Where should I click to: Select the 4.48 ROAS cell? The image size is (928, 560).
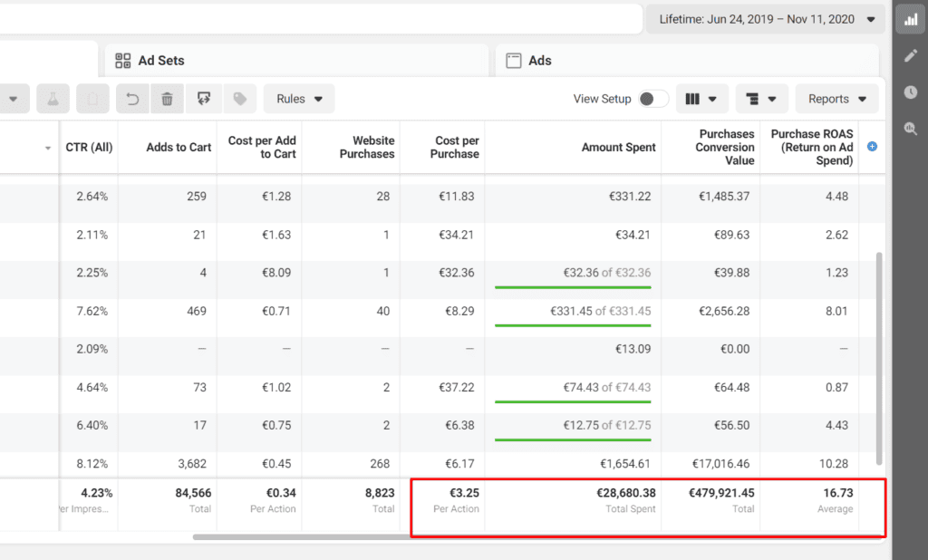coord(836,197)
